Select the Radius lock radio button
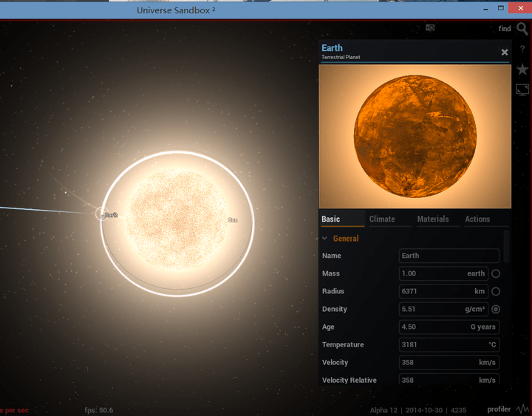 tap(496, 291)
